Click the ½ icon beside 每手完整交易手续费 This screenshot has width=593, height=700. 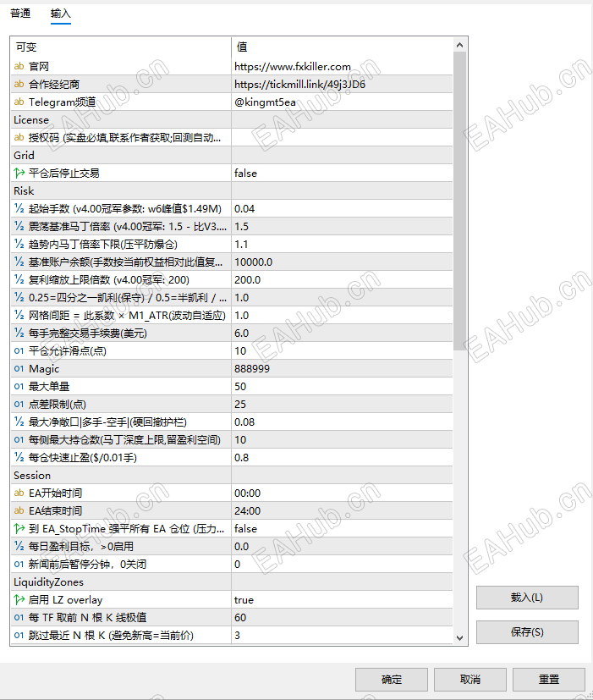(19, 333)
